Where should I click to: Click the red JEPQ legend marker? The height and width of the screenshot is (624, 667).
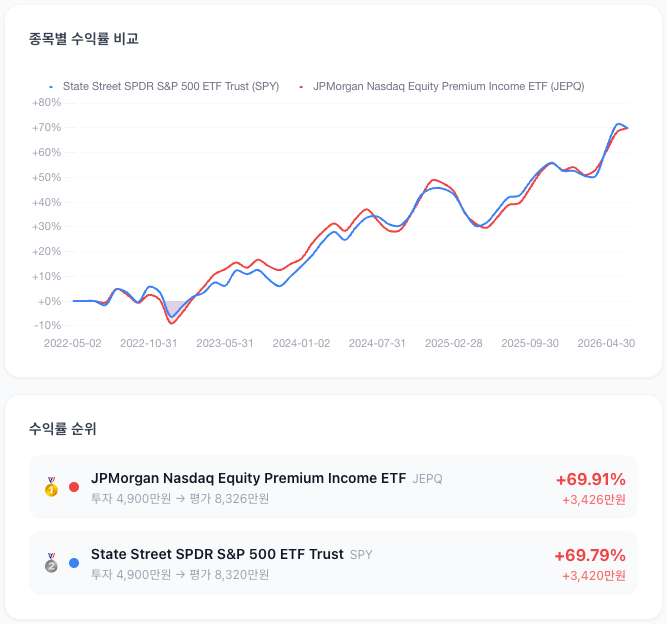tap(301, 87)
